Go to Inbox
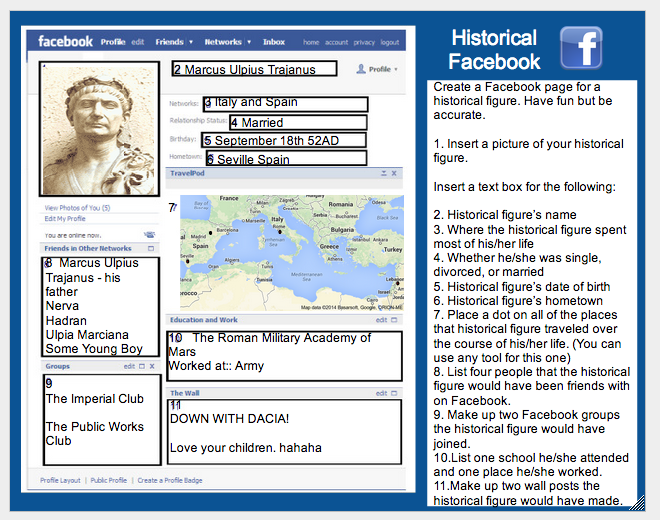660x520 pixels. pyautogui.click(x=274, y=42)
